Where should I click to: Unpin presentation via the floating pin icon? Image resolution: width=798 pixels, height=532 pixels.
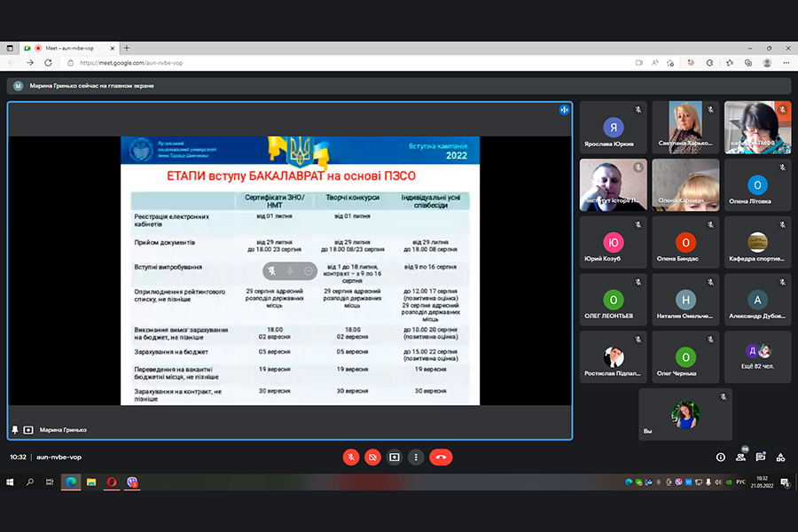[272, 270]
